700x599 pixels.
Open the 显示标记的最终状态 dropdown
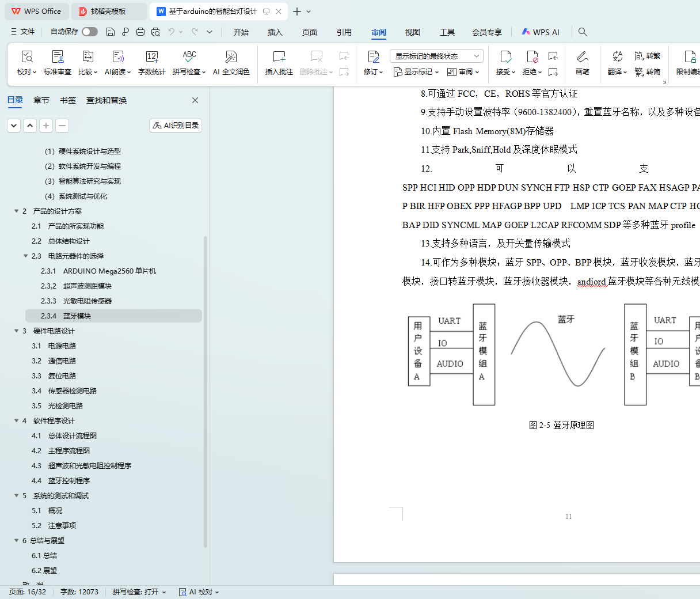point(436,56)
